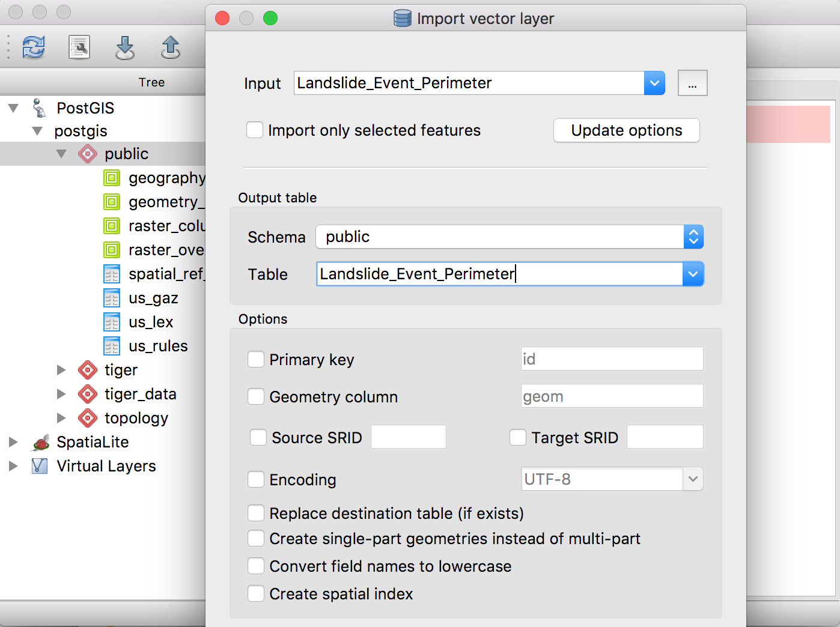Click the raster_columns view icon

(x=112, y=226)
